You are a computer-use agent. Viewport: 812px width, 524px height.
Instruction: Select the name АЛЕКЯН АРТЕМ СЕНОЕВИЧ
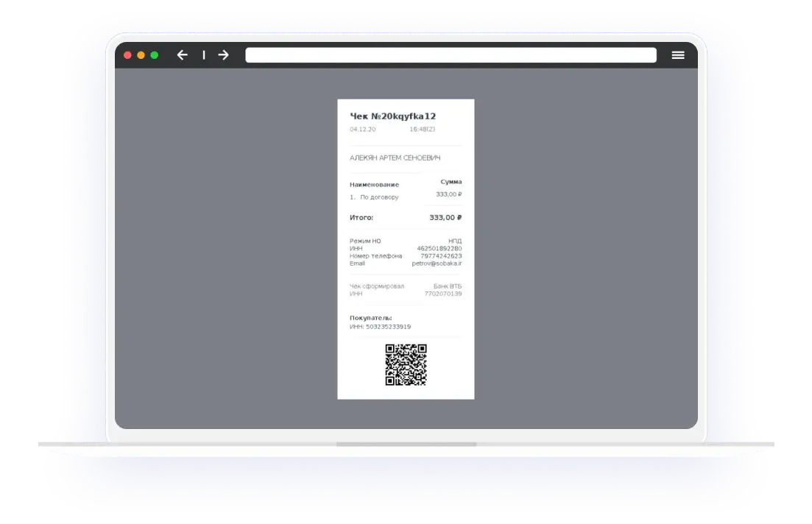point(395,158)
